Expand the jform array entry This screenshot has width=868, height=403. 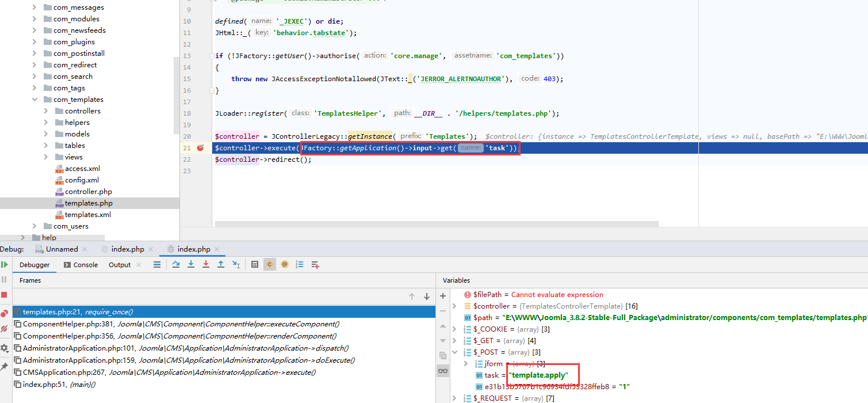click(x=465, y=363)
